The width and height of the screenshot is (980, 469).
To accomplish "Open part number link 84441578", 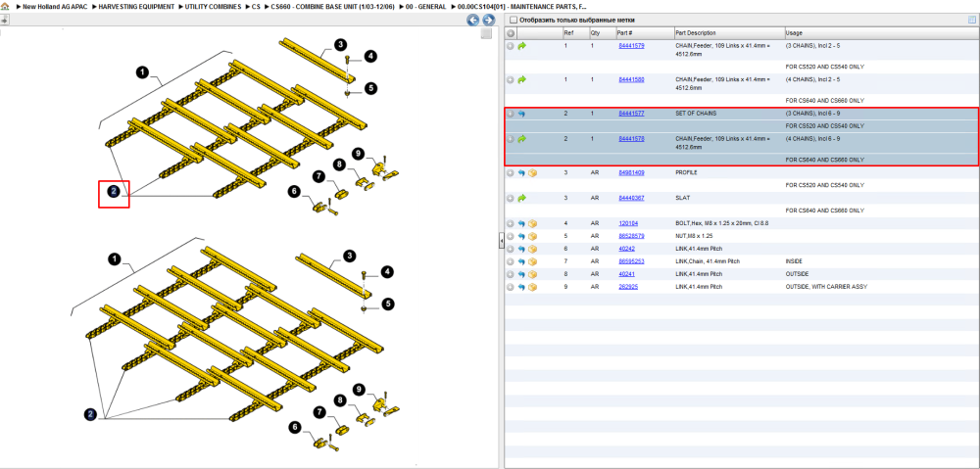I will [x=631, y=139].
